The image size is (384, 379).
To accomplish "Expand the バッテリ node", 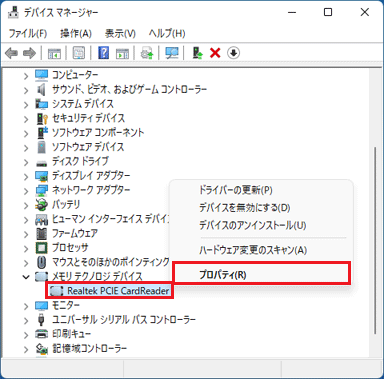I will (x=26, y=205).
